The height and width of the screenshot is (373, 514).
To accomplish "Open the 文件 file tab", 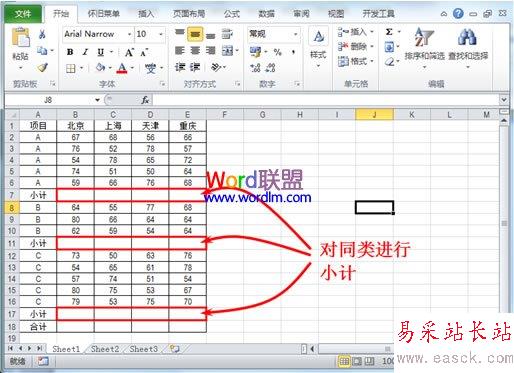I will (x=23, y=14).
